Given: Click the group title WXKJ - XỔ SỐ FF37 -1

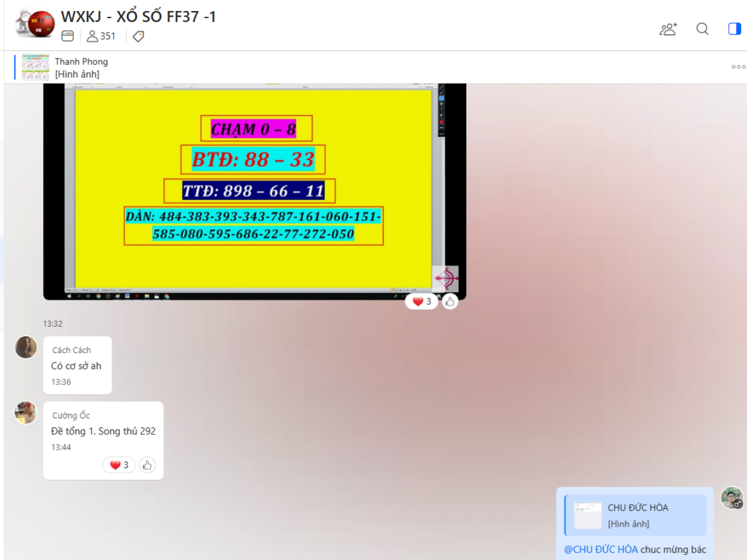Looking at the screenshot, I should click(139, 17).
